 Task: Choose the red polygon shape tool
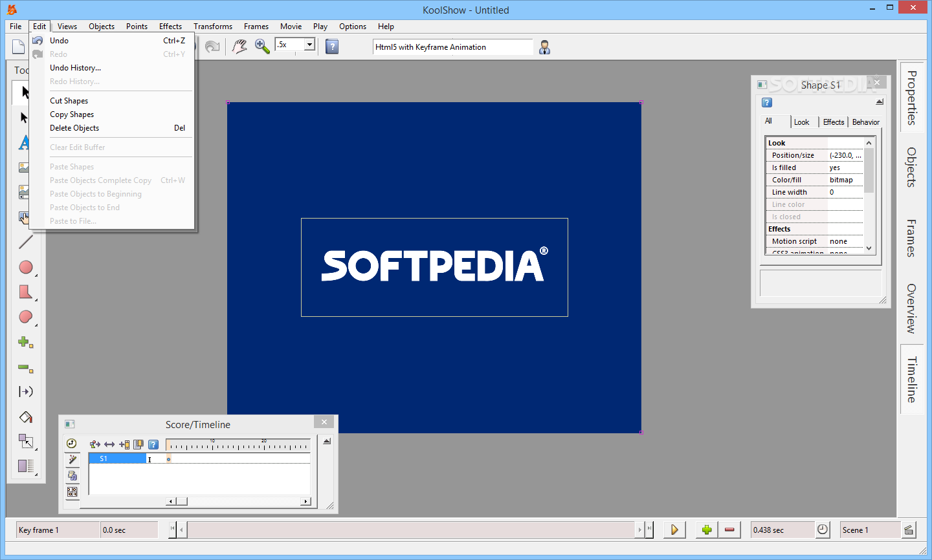coord(26,292)
